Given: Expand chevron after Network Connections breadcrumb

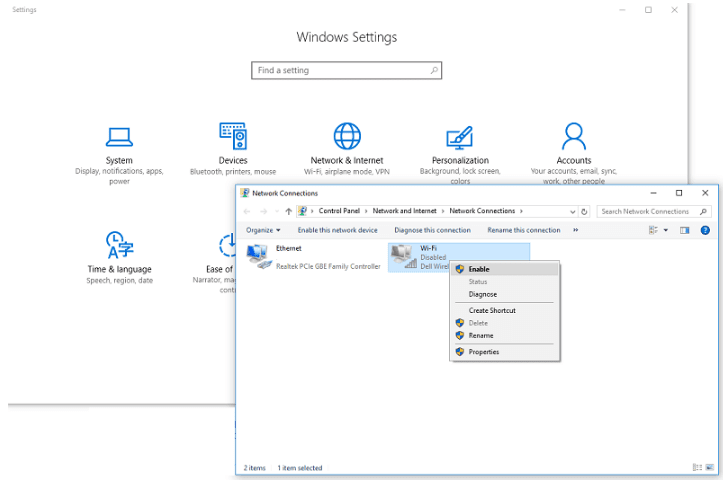Looking at the screenshot, I should (522, 211).
